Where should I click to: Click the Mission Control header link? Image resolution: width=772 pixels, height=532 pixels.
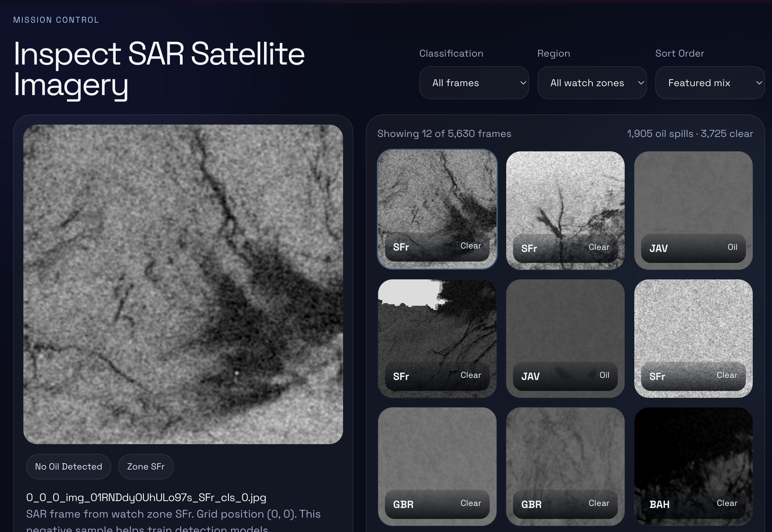point(56,20)
